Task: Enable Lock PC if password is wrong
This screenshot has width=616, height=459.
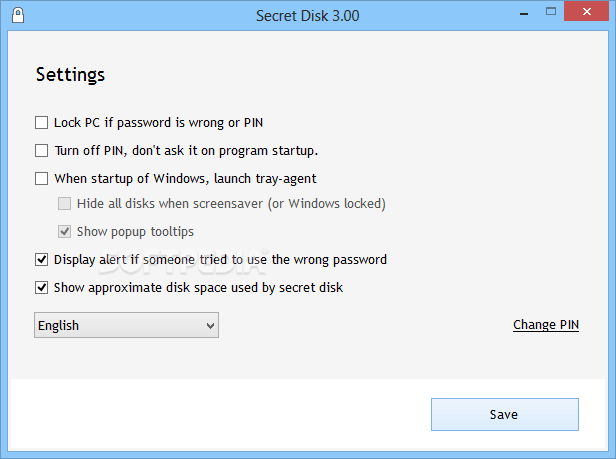Action: 41,123
